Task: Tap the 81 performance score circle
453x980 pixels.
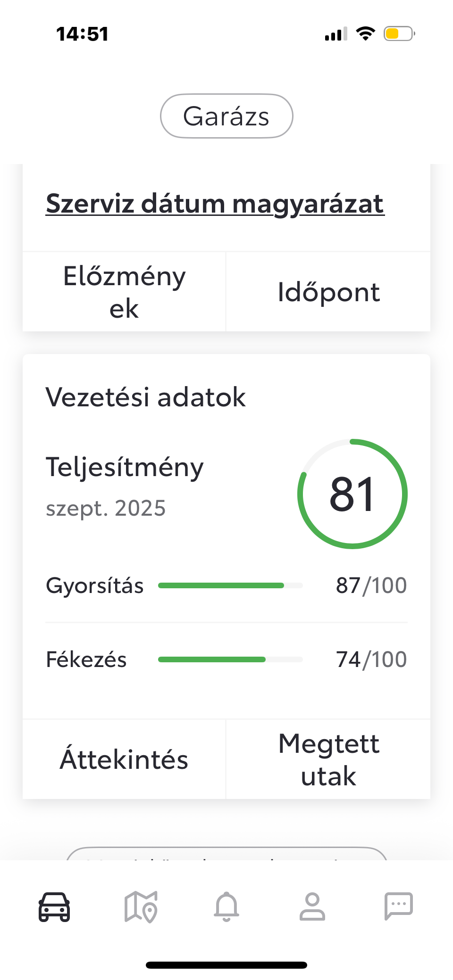Action: click(x=352, y=494)
